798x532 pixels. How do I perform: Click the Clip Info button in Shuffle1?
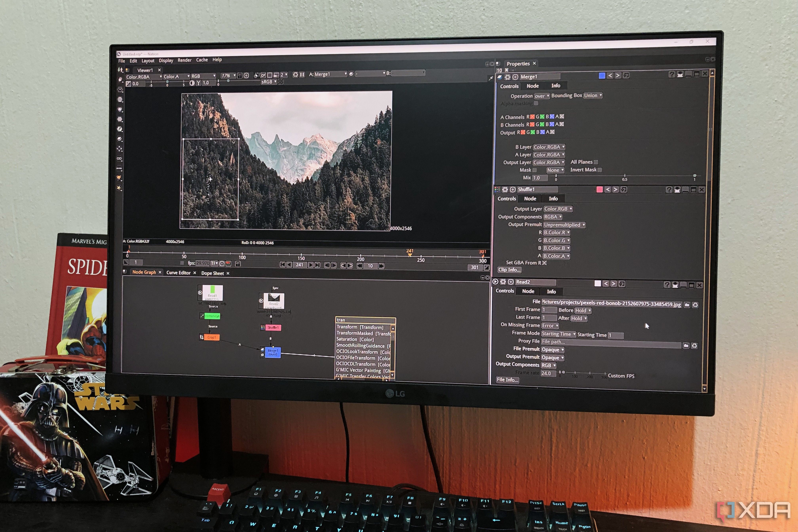point(510,270)
